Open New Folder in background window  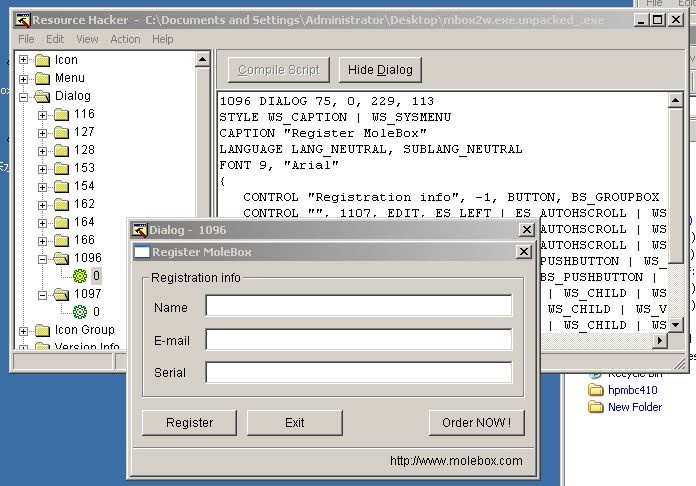(x=635, y=407)
